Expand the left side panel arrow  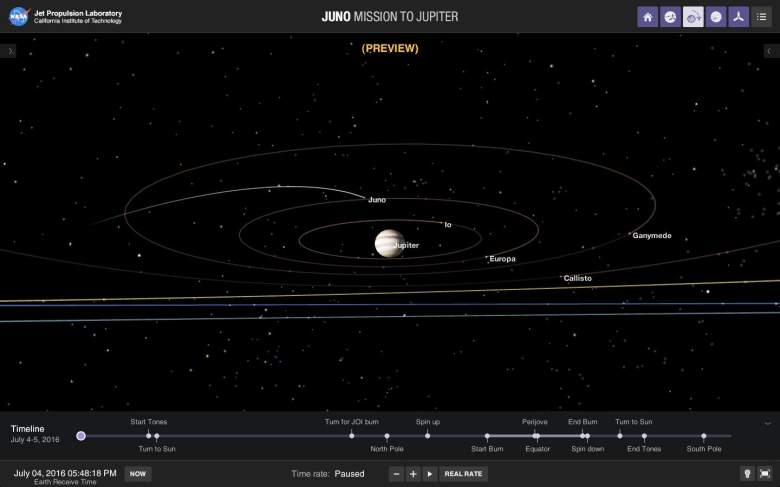pos(10,50)
